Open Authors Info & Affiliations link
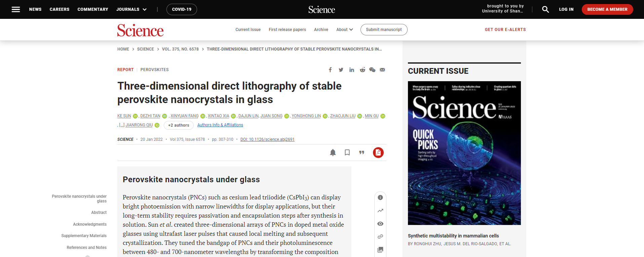The width and height of the screenshot is (644, 257). pos(220,125)
